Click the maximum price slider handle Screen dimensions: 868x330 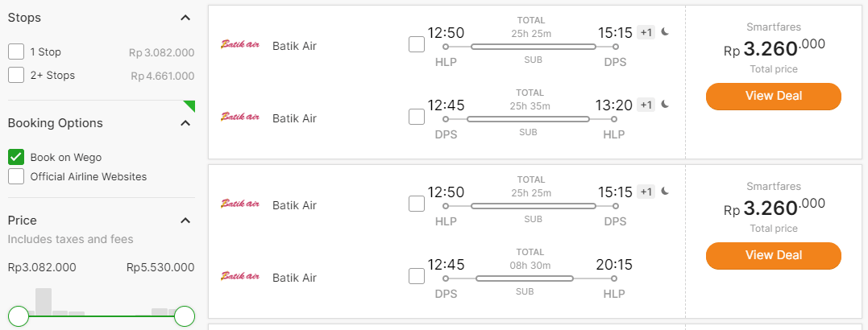(x=185, y=316)
